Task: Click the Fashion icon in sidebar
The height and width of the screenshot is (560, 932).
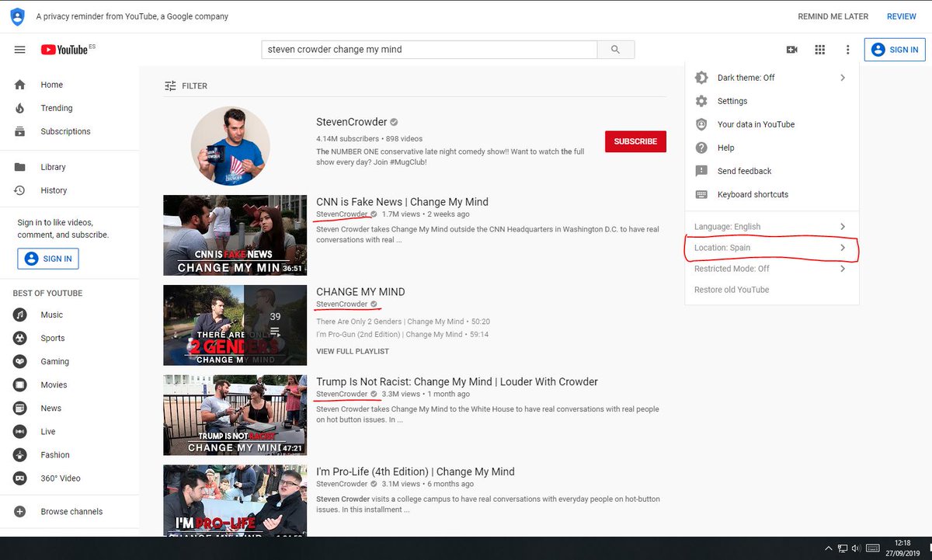Action: 20,454
